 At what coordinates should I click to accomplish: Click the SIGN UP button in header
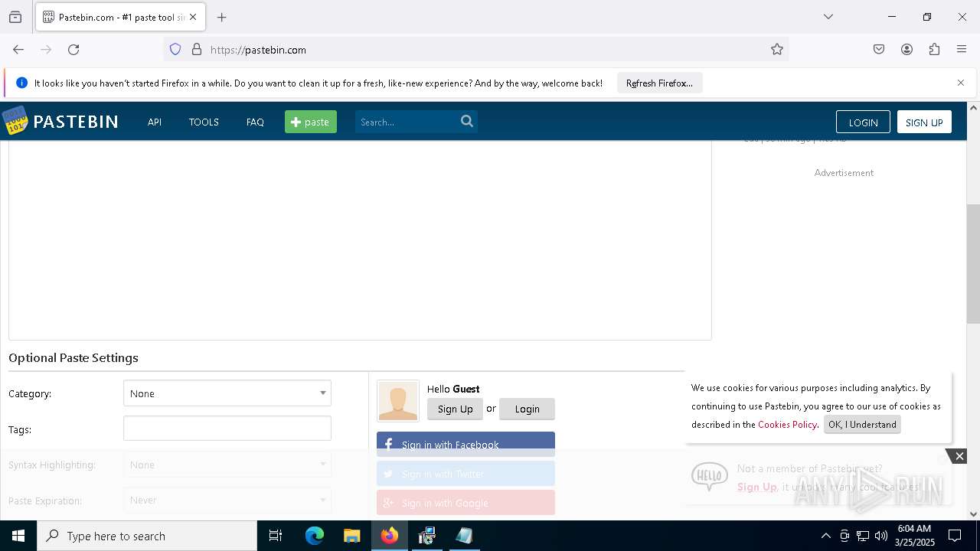click(x=924, y=122)
